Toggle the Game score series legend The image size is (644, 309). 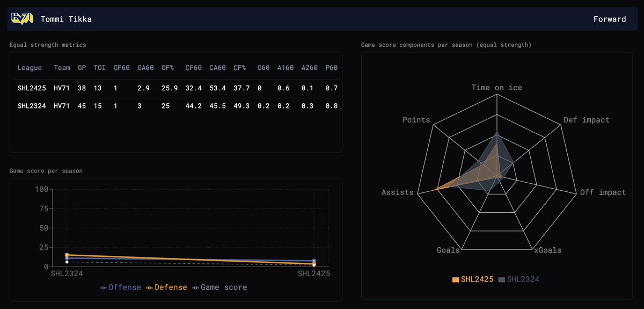click(220, 288)
